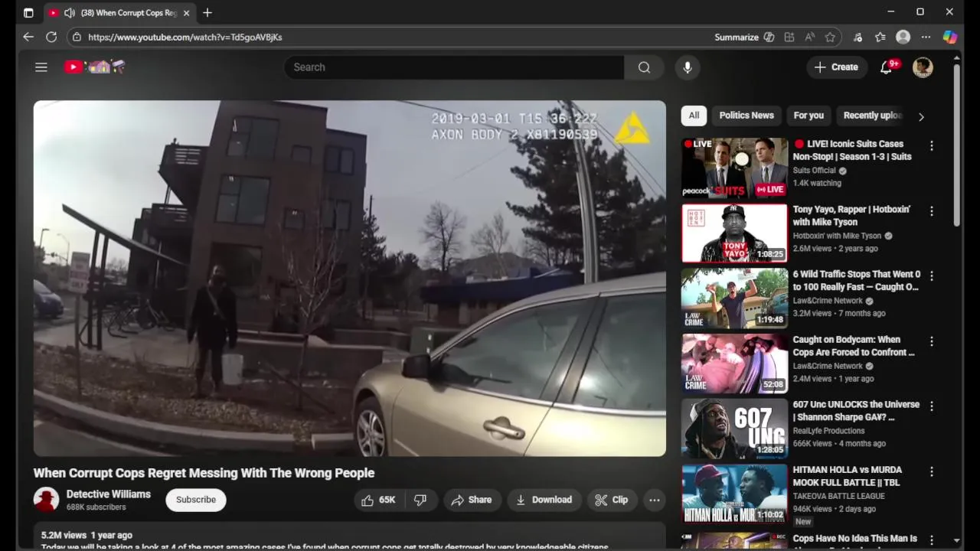Share the video

click(x=472, y=500)
